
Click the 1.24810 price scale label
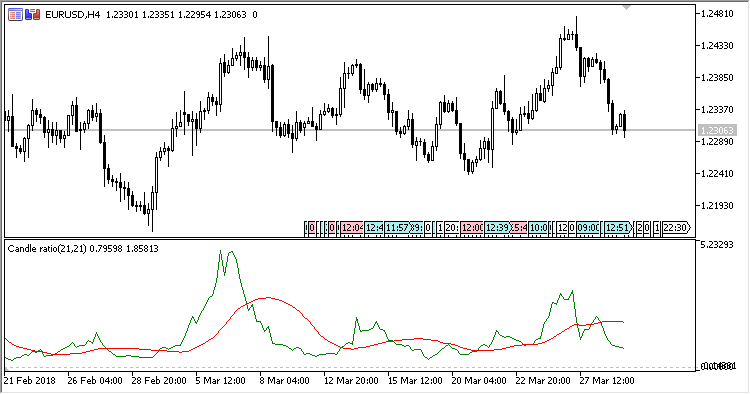tap(717, 13)
